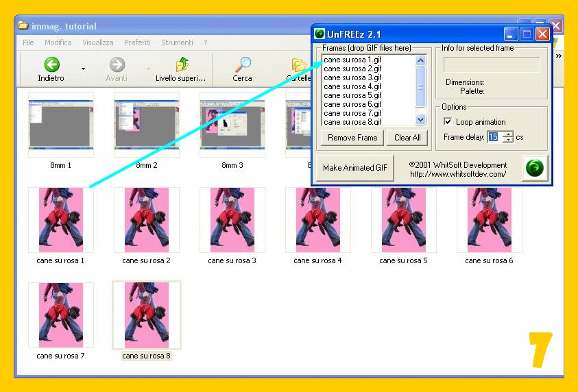The image size is (578, 392).
Task: Open the Indietro history dropdown arrow
Action: coord(84,69)
